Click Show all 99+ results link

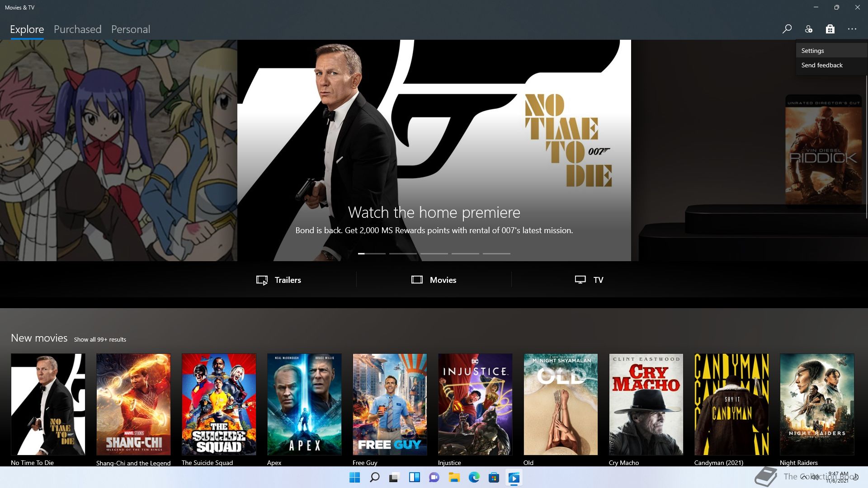(100, 339)
